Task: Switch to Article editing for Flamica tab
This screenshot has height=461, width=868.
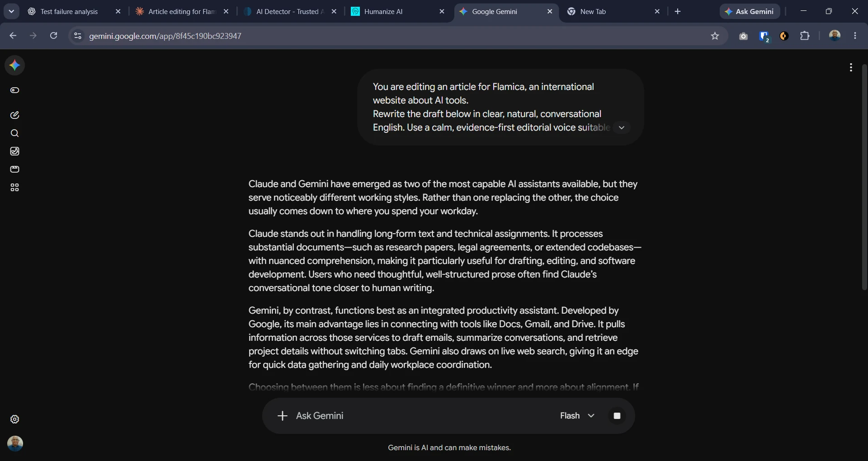Action: (182, 12)
